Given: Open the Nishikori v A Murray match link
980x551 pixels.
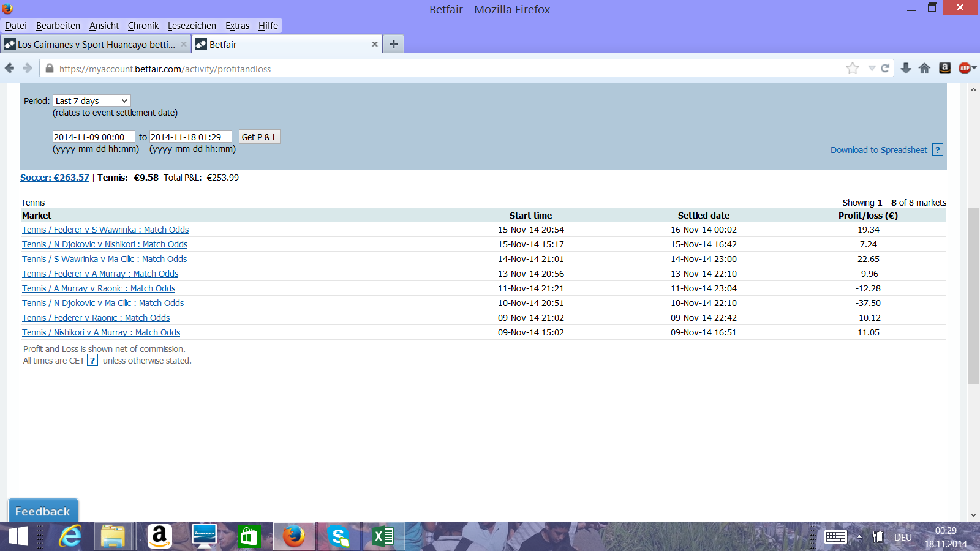Looking at the screenshot, I should 101,332.
